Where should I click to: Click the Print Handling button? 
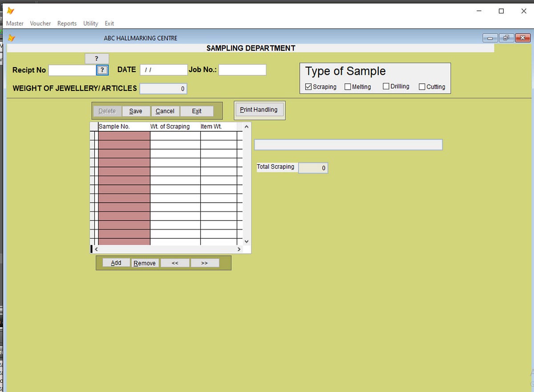click(x=259, y=109)
